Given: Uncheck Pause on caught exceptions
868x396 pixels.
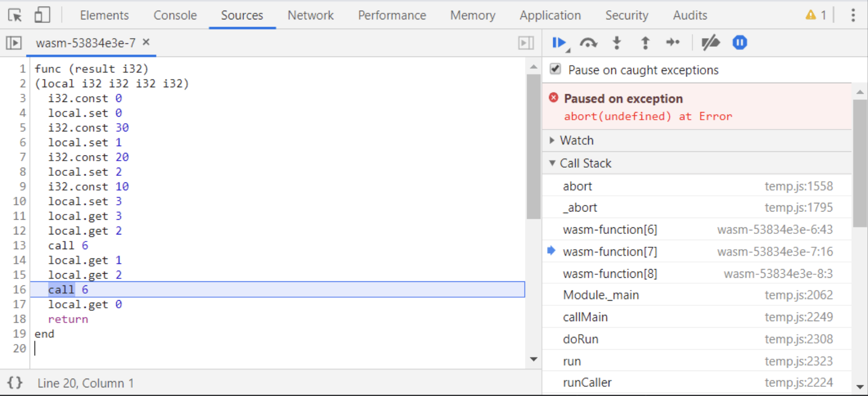Looking at the screenshot, I should click(x=555, y=69).
